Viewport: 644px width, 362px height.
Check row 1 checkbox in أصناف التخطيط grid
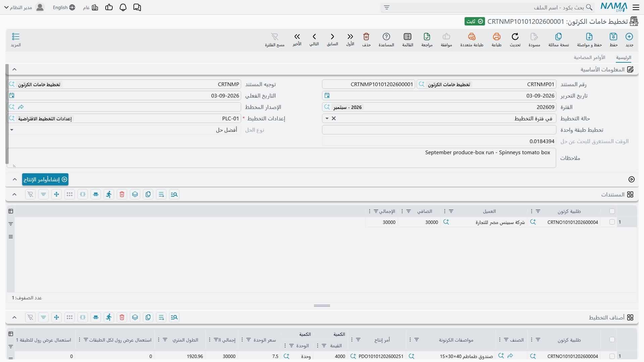(612, 356)
